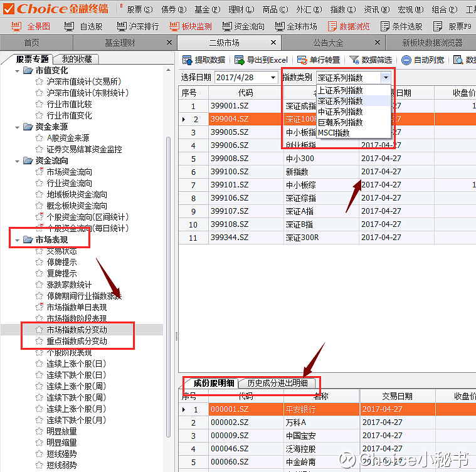The image size is (476, 472).
Task: Star 重点指数成分变动 as favorite
Action: tap(39, 341)
